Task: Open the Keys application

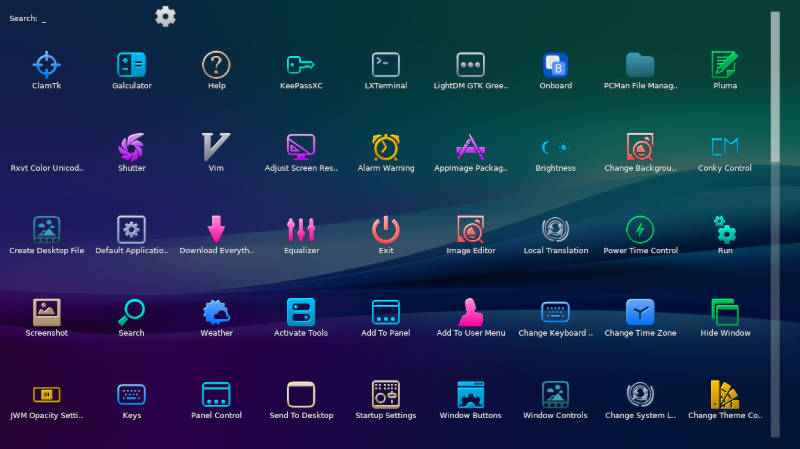Action: (x=131, y=394)
